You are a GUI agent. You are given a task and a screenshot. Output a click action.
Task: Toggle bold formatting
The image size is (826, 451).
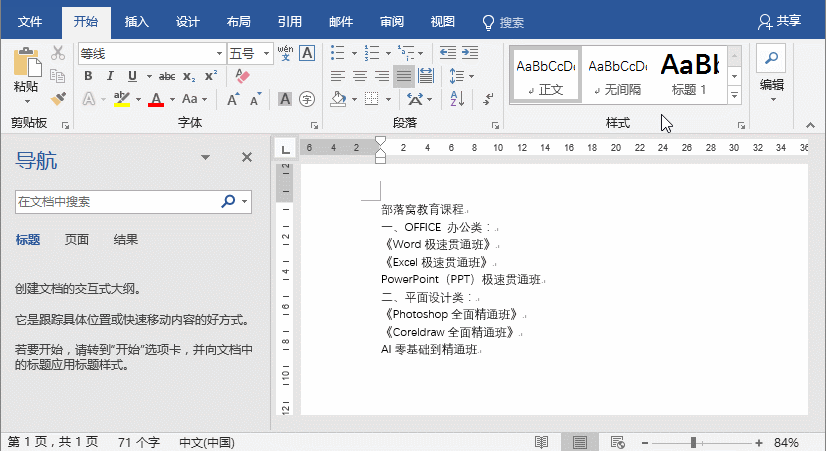tap(88, 76)
